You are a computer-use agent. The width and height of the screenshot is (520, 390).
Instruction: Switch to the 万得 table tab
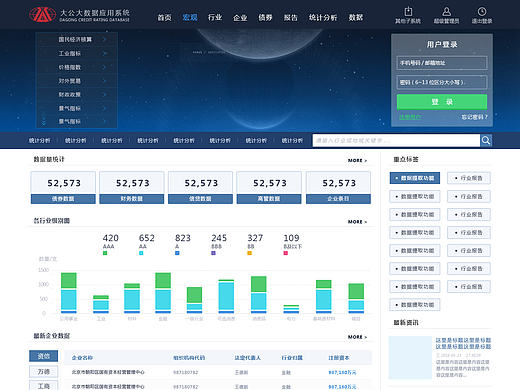click(43, 371)
